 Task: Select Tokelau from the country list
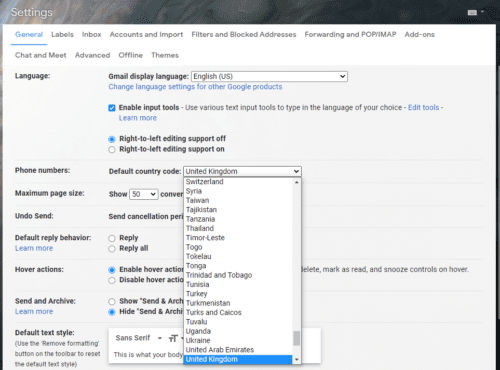238,256
